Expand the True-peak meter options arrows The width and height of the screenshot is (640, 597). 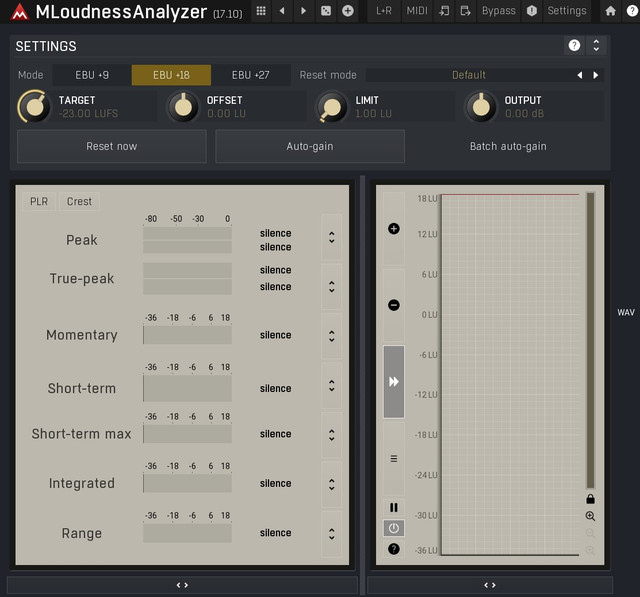point(331,286)
